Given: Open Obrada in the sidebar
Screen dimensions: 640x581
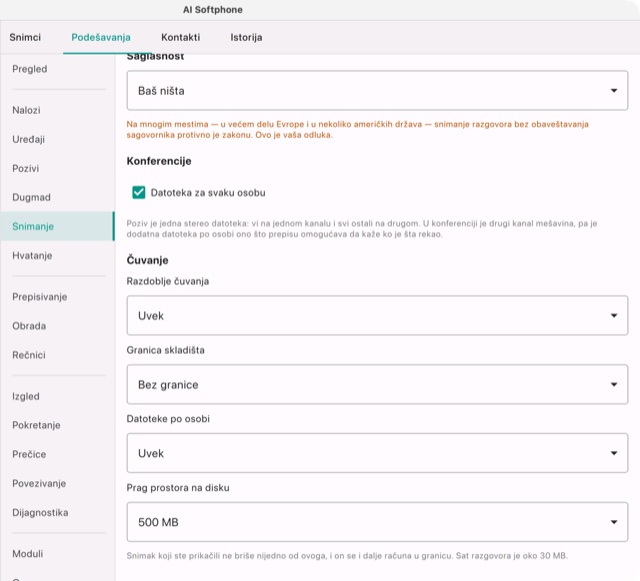Looking at the screenshot, I should click(x=57, y=326).
